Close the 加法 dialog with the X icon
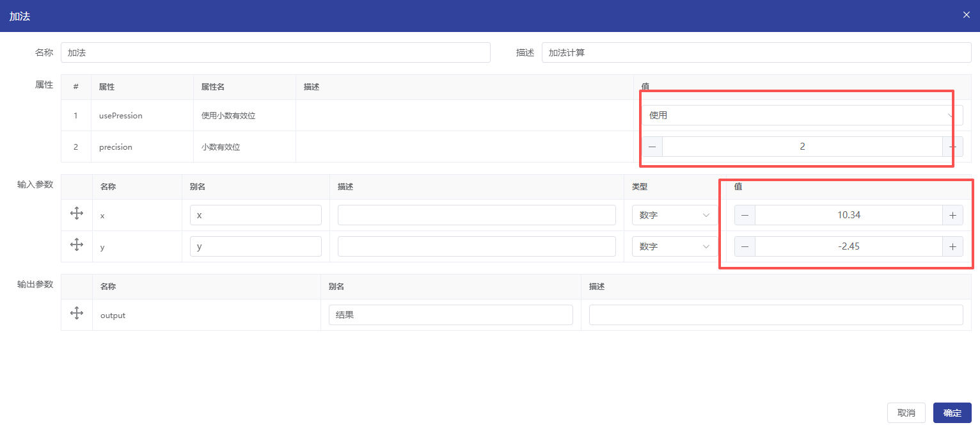The width and height of the screenshot is (980, 432). click(966, 15)
